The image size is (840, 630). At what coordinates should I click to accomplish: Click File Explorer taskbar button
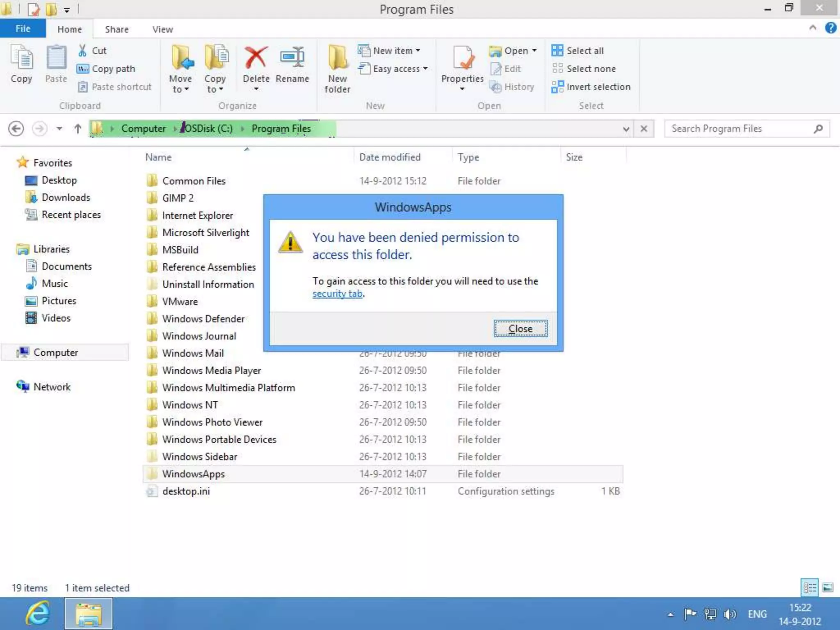88,614
